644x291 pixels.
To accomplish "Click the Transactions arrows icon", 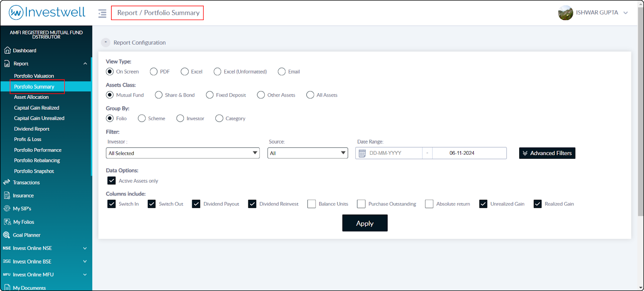I will 6,182.
